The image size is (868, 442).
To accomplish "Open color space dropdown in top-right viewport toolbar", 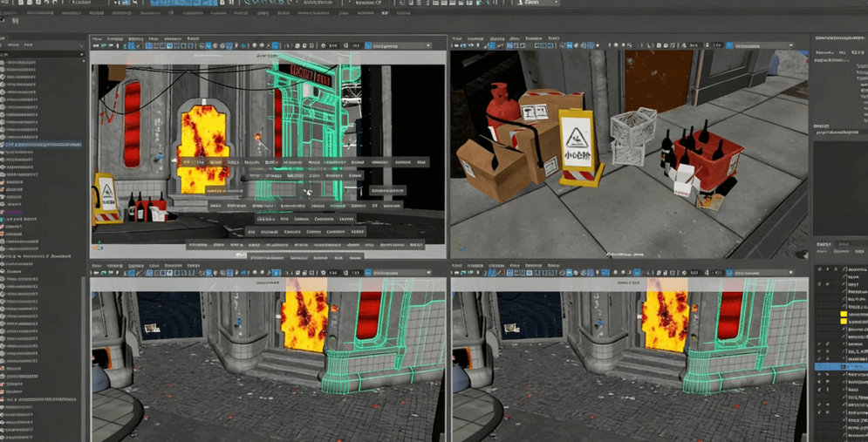I will [x=761, y=46].
